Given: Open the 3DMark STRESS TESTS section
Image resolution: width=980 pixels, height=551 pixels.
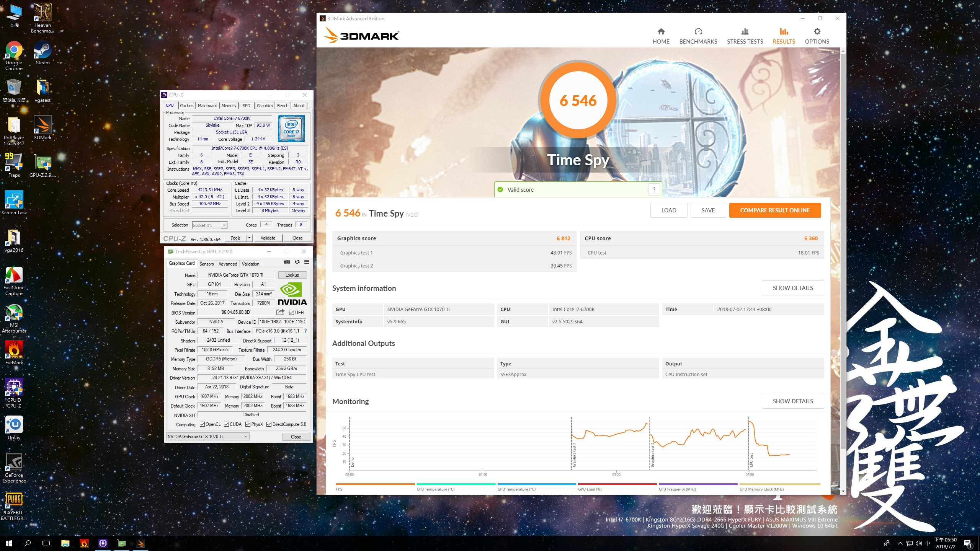Looking at the screenshot, I should pos(745,36).
